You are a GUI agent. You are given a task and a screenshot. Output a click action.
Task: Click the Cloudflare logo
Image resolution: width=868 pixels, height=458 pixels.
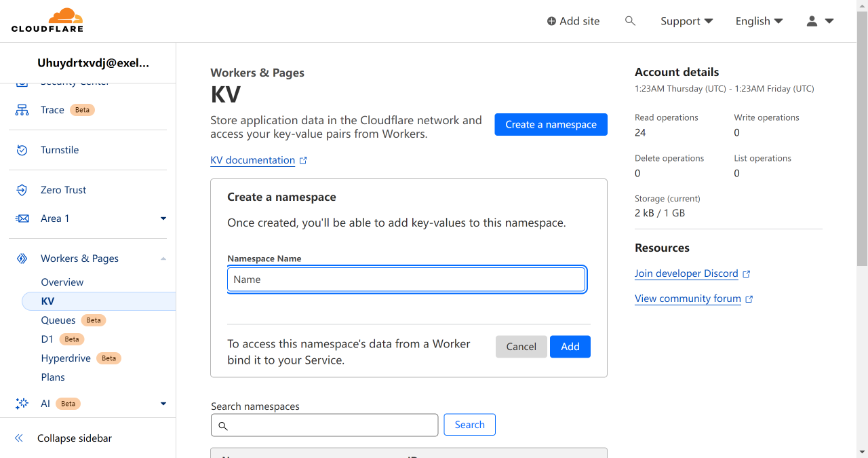47,20
